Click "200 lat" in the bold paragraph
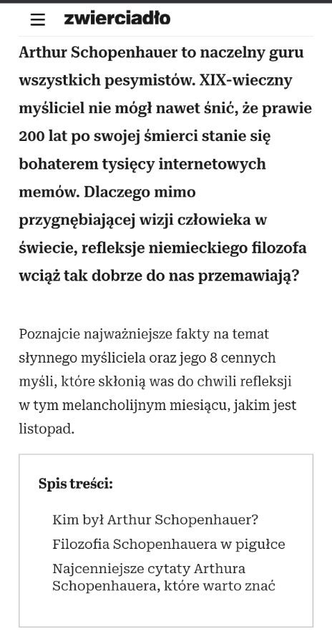The width and height of the screenshot is (332, 644). 44,136
